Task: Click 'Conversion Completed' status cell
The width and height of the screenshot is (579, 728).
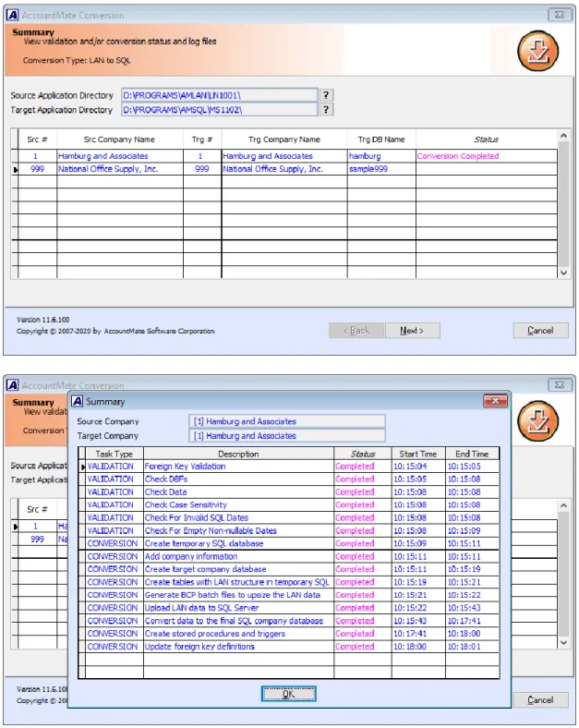Action: click(x=487, y=156)
